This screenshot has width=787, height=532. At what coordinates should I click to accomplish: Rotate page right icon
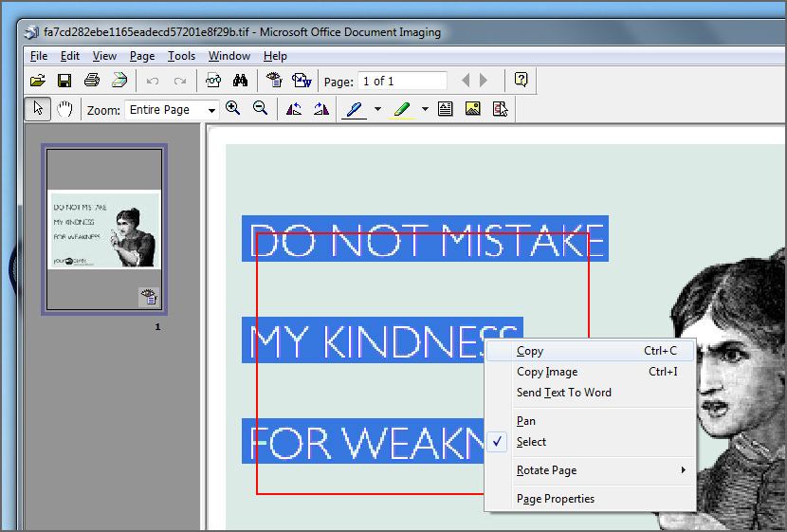pyautogui.click(x=321, y=109)
